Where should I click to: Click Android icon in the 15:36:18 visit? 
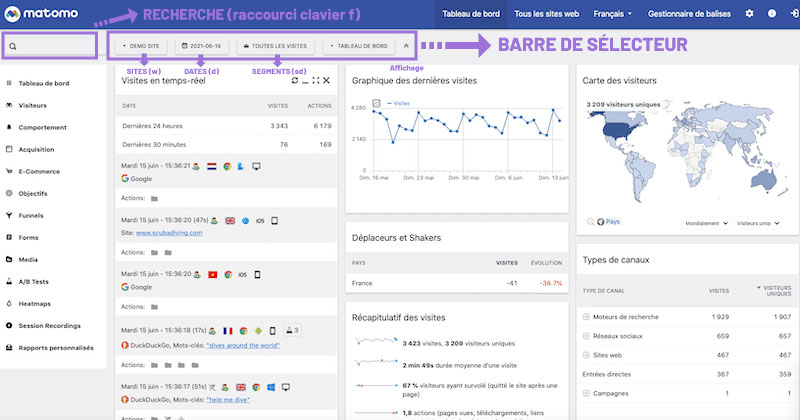[258, 331]
